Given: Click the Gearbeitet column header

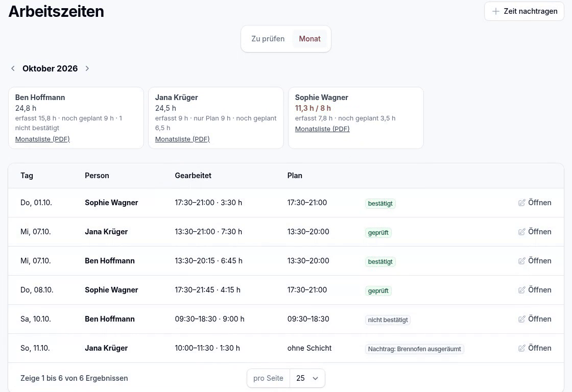Looking at the screenshot, I should (193, 176).
